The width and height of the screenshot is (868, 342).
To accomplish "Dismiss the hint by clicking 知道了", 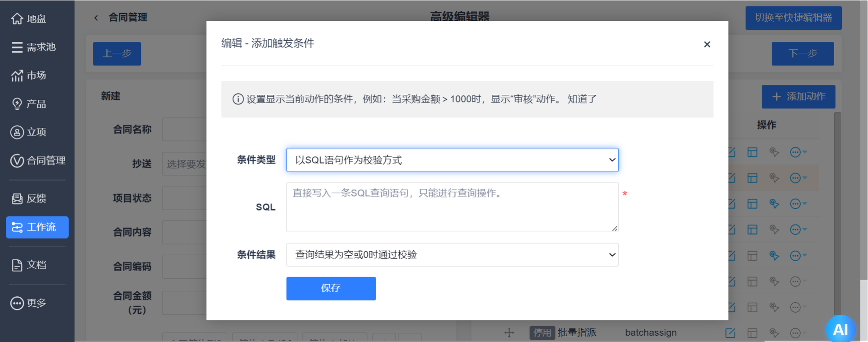I will 582,99.
